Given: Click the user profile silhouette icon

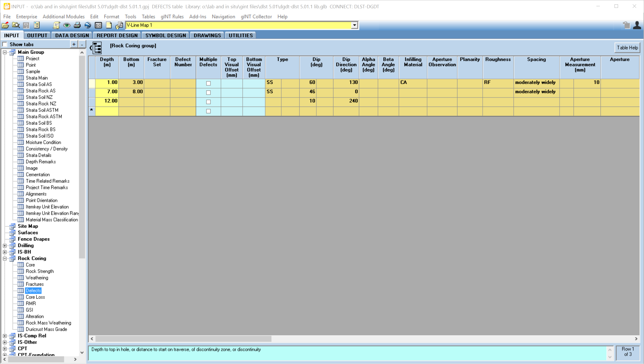Looking at the screenshot, I should click(x=637, y=25).
